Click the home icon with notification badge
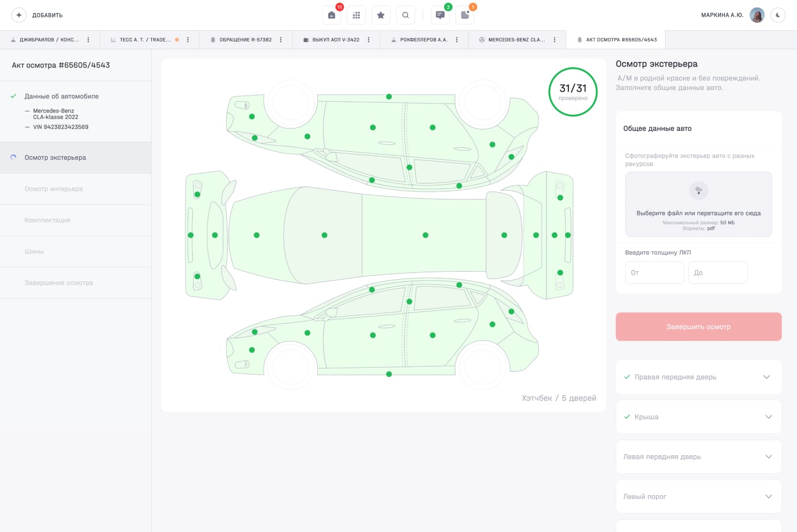This screenshot has width=797, height=532. [x=331, y=15]
